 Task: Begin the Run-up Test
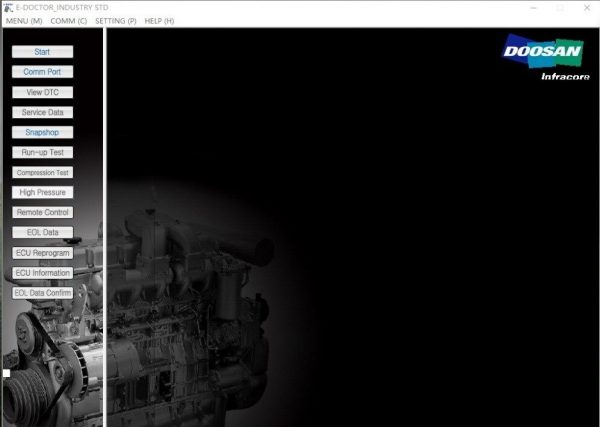[x=42, y=152]
